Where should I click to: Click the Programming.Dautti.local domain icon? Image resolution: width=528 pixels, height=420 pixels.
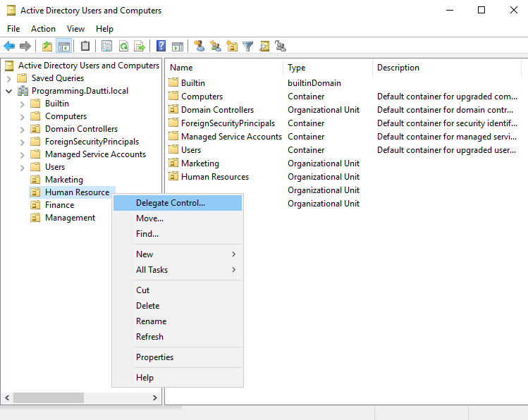23,91
